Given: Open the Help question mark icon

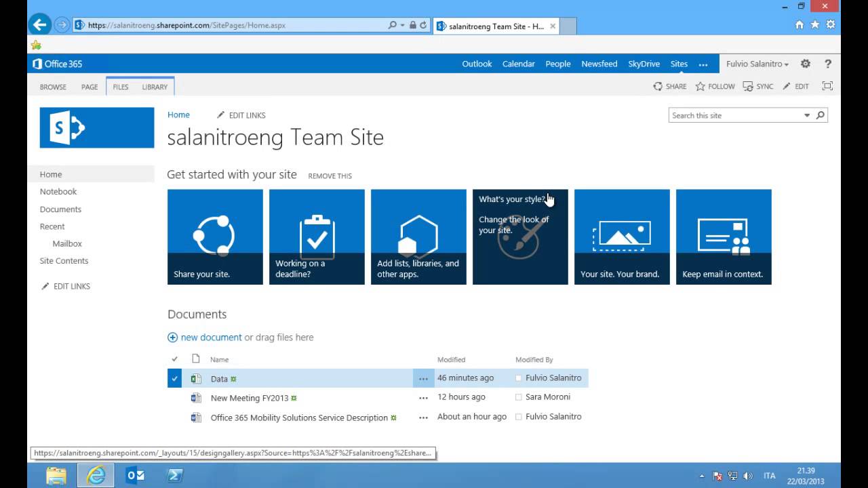Looking at the screenshot, I should (828, 64).
